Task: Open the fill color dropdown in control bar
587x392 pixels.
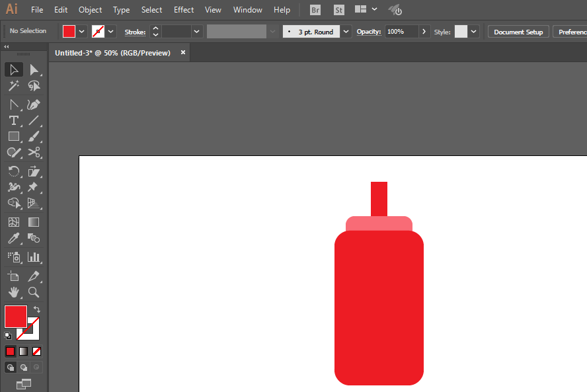Action: click(x=82, y=31)
